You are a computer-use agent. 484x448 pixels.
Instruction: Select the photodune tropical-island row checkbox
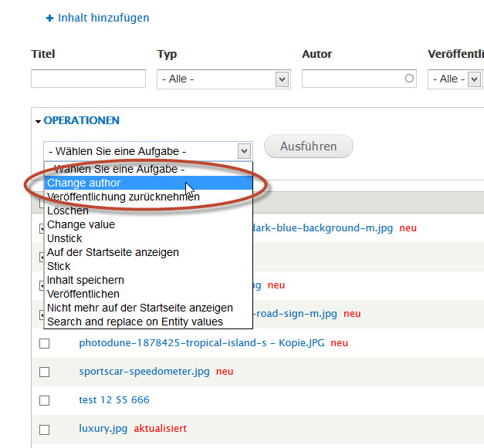click(44, 344)
